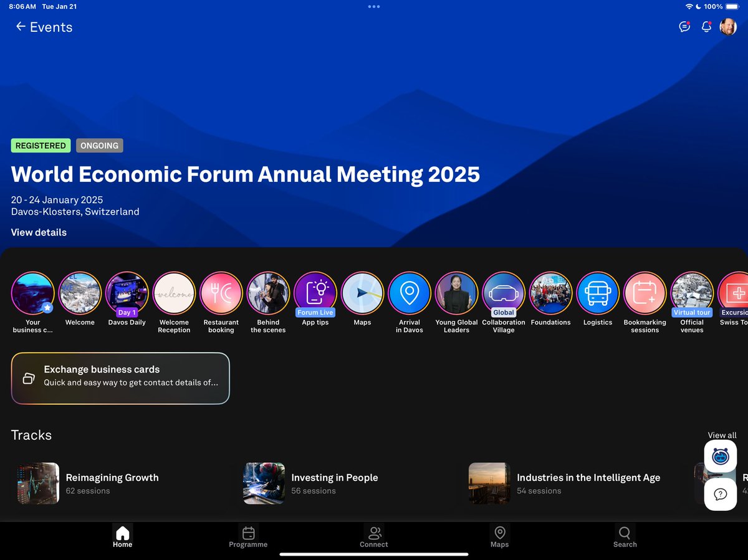Screen dimensions: 748x560
Task: Open the Maps story circle
Action: (x=362, y=293)
